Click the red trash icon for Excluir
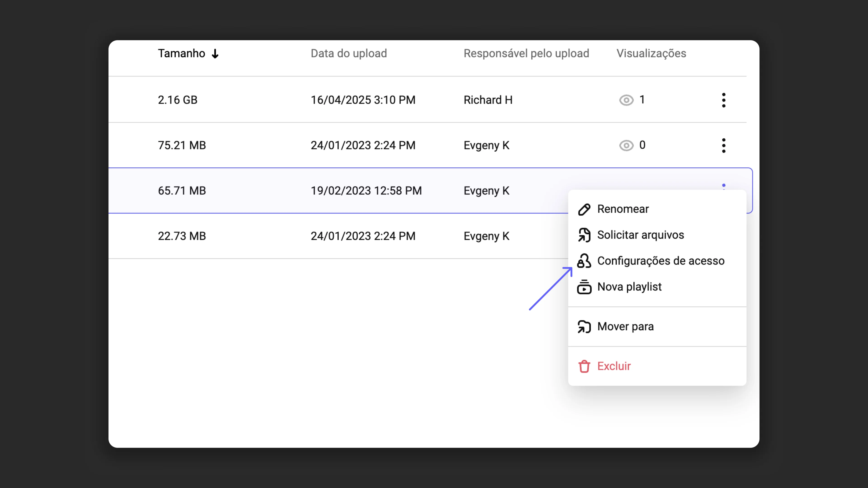Image resolution: width=868 pixels, height=488 pixels. (584, 366)
